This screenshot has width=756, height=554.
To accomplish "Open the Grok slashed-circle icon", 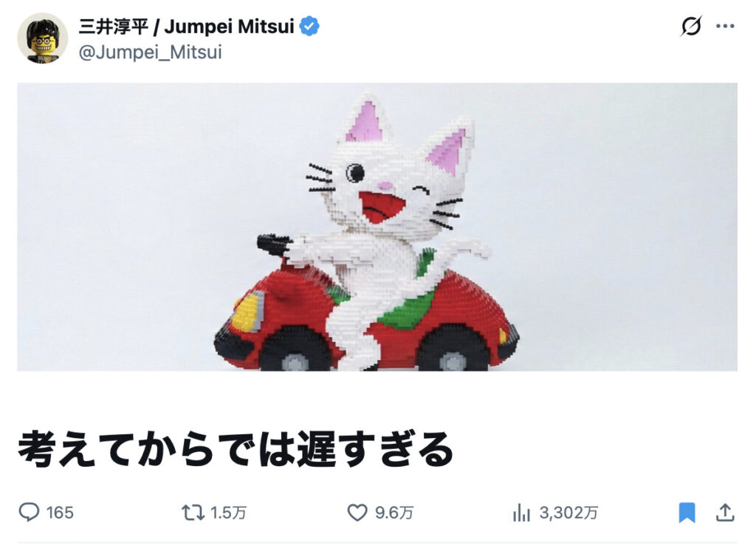I will coord(691,26).
